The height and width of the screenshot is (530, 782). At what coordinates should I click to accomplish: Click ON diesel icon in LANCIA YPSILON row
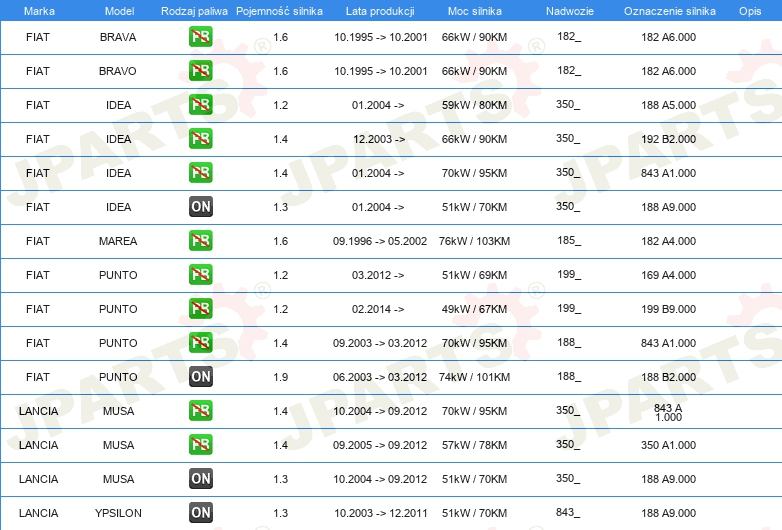[x=200, y=512]
